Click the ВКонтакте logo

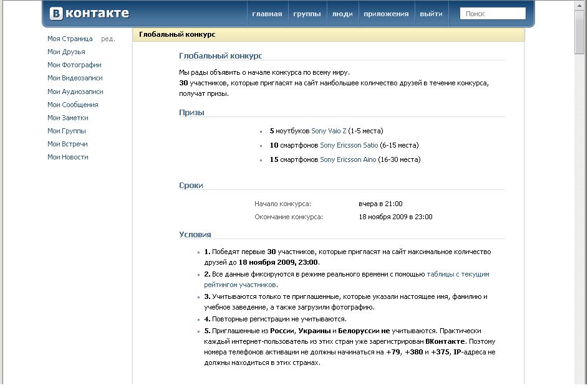(x=89, y=14)
